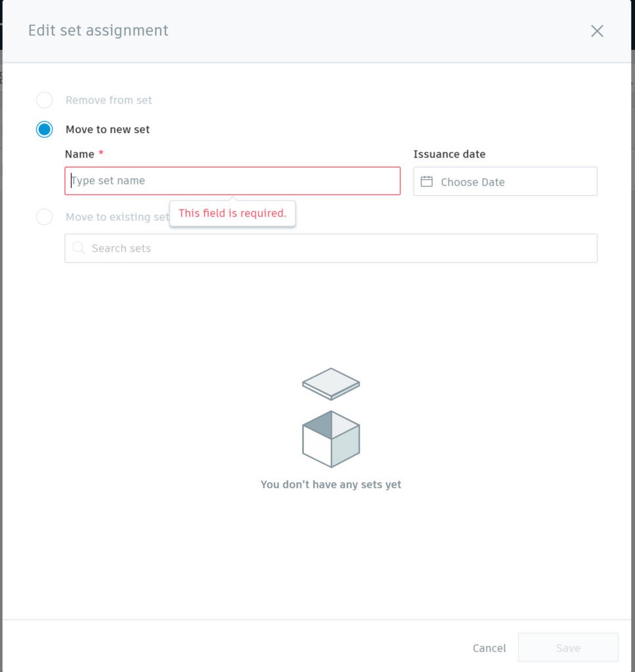Open the Choose Date picker field
The image size is (635, 672).
point(505,181)
